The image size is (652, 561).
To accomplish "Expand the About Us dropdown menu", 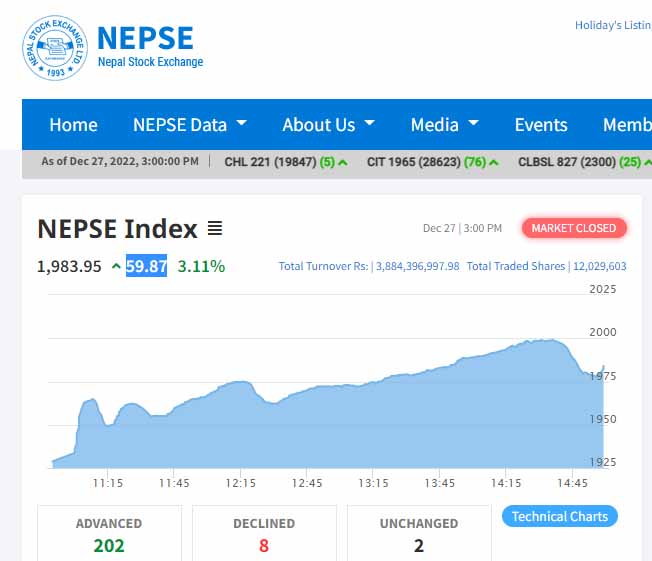I will pos(328,125).
